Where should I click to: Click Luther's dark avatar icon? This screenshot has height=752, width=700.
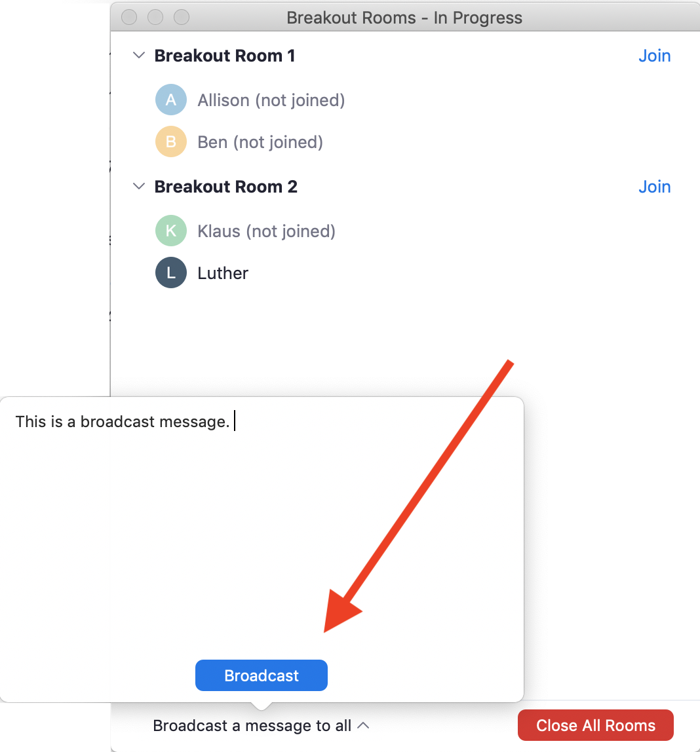tap(170, 273)
